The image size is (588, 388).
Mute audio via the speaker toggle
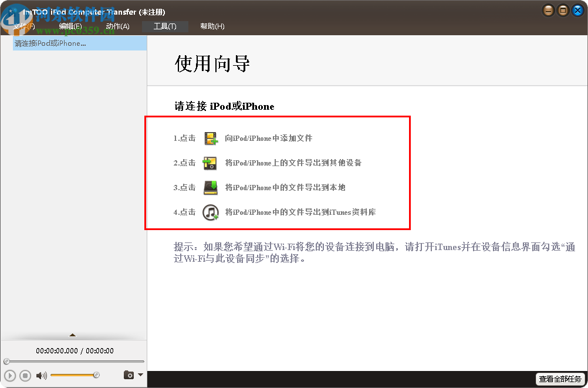coord(40,375)
